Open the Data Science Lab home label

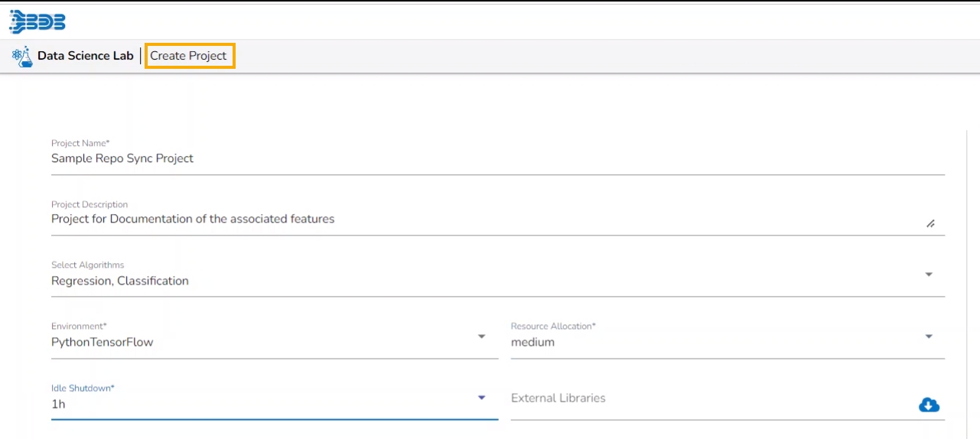click(x=85, y=56)
